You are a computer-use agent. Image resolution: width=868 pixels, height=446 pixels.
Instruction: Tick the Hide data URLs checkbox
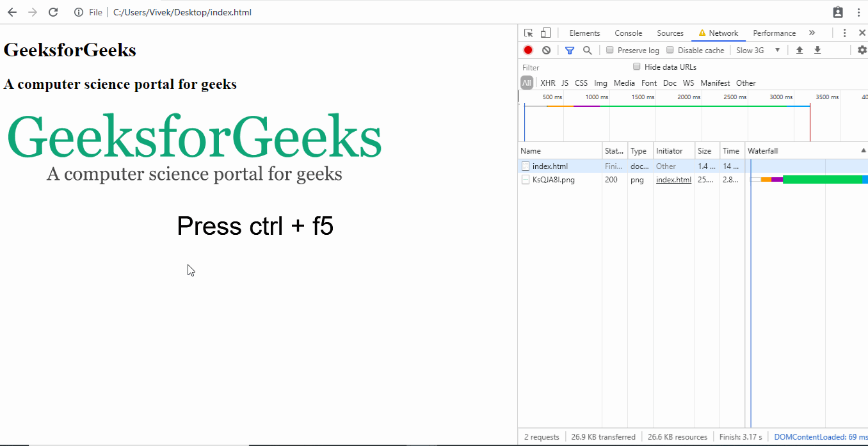click(x=637, y=67)
